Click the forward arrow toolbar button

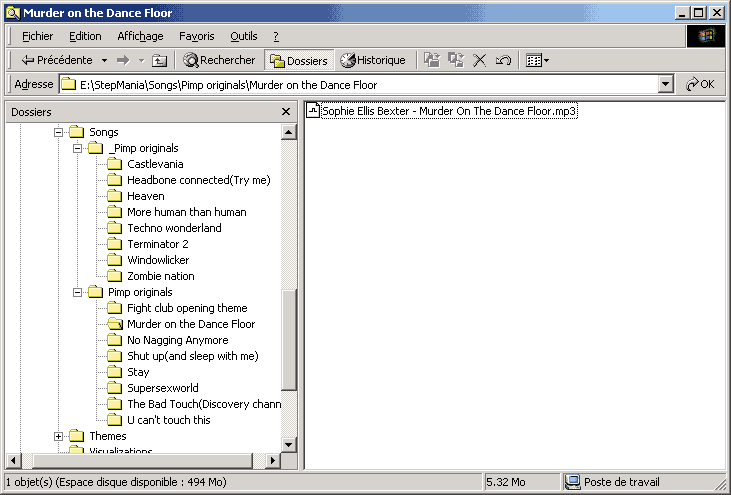point(123,60)
